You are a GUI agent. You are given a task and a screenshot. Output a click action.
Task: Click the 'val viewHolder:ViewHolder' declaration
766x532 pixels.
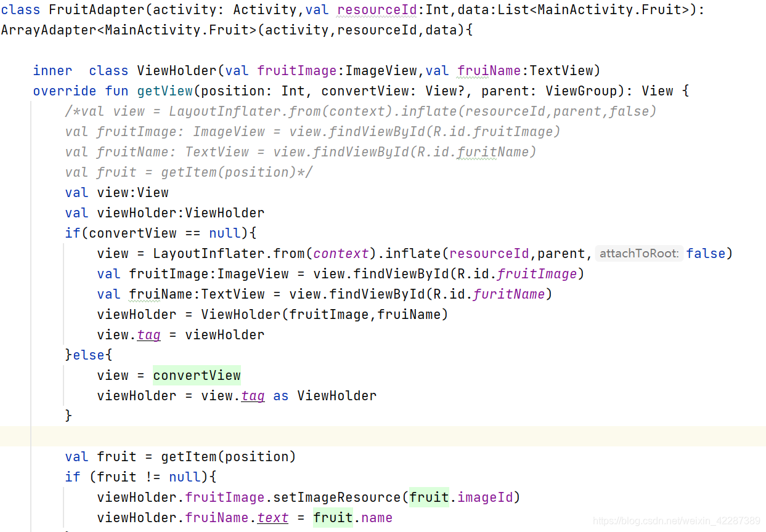[165, 213]
